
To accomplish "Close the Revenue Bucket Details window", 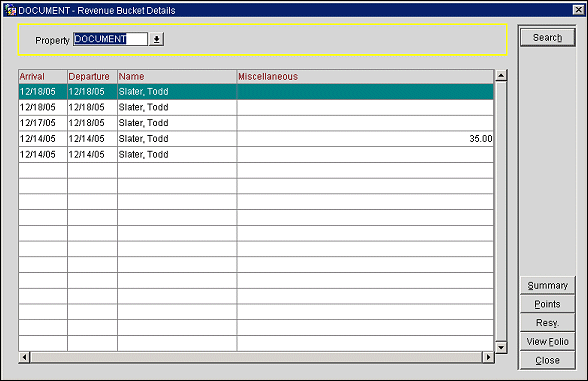I will point(579,10).
